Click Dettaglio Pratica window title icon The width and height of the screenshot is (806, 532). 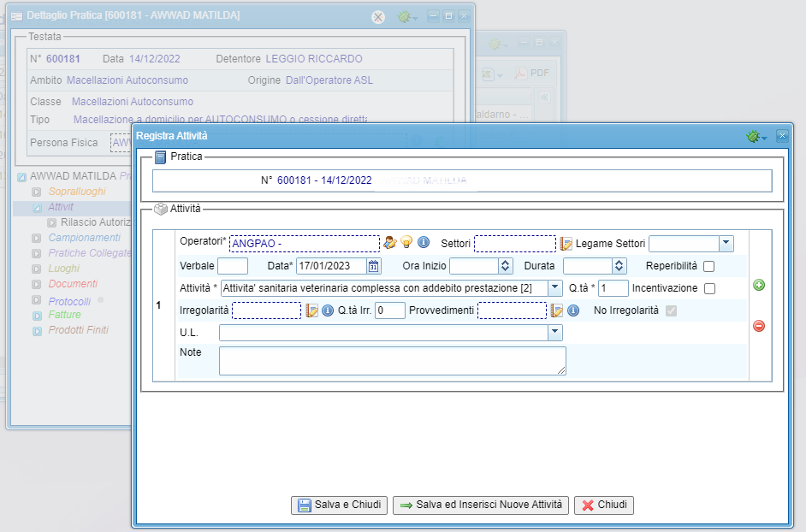click(x=17, y=16)
